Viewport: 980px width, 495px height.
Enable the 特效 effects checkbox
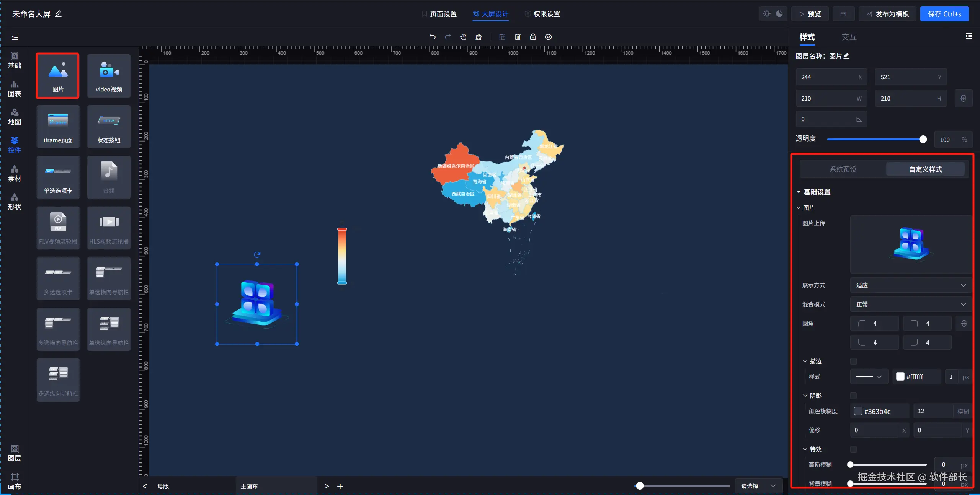pyautogui.click(x=853, y=449)
